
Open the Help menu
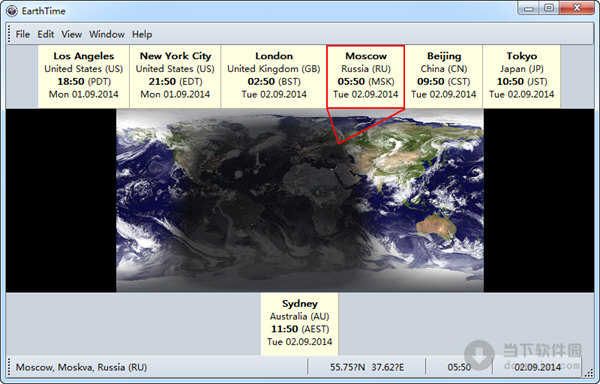click(x=142, y=34)
